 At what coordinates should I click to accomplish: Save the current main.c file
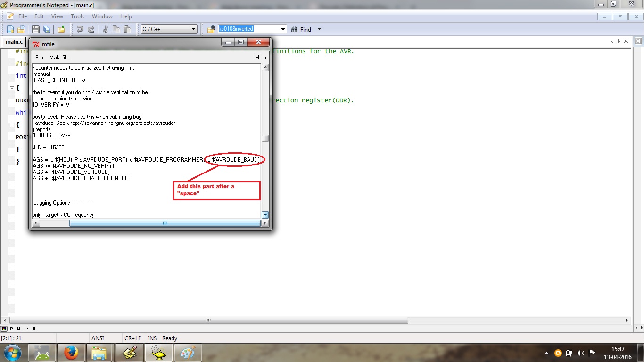(x=35, y=29)
